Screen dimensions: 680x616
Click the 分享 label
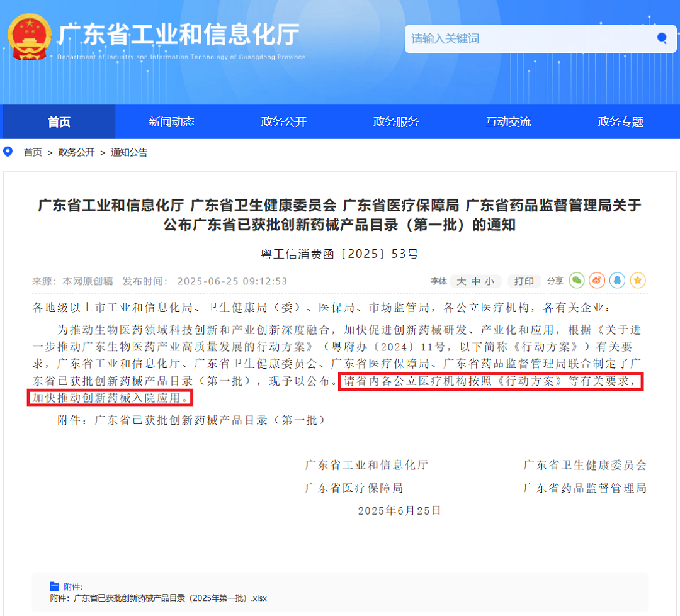click(x=555, y=281)
